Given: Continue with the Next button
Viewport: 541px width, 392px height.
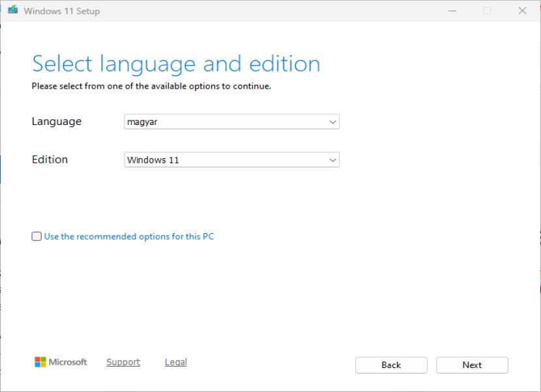Looking at the screenshot, I should pyautogui.click(x=472, y=365).
